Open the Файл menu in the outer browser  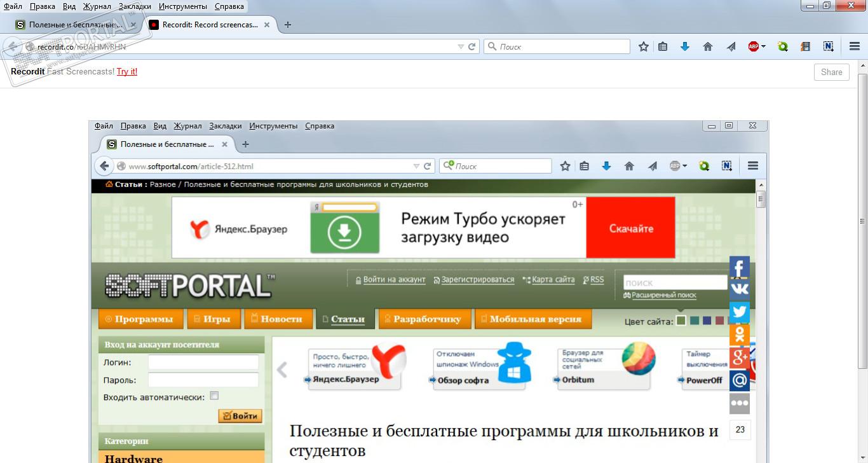(13, 6)
